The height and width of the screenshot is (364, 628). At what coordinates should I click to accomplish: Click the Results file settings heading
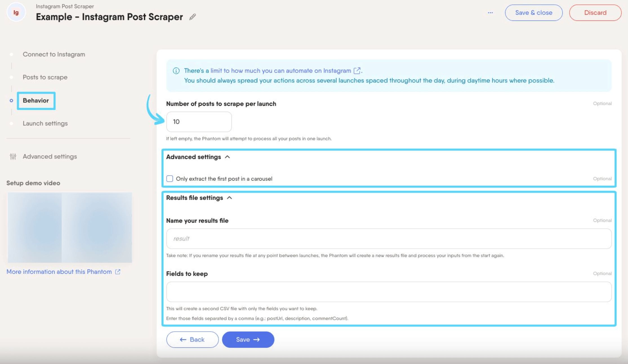(x=195, y=198)
